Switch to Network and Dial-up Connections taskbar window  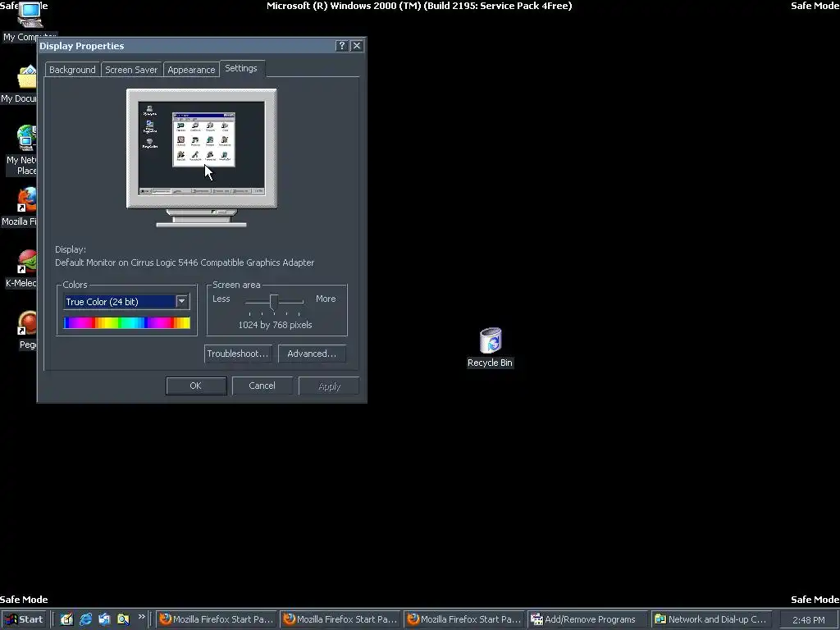[x=712, y=619]
